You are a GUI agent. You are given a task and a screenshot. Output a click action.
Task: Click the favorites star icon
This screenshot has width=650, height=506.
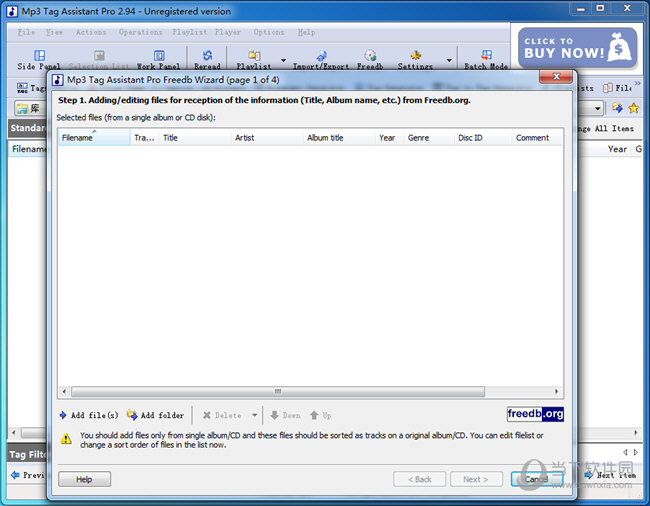633,108
